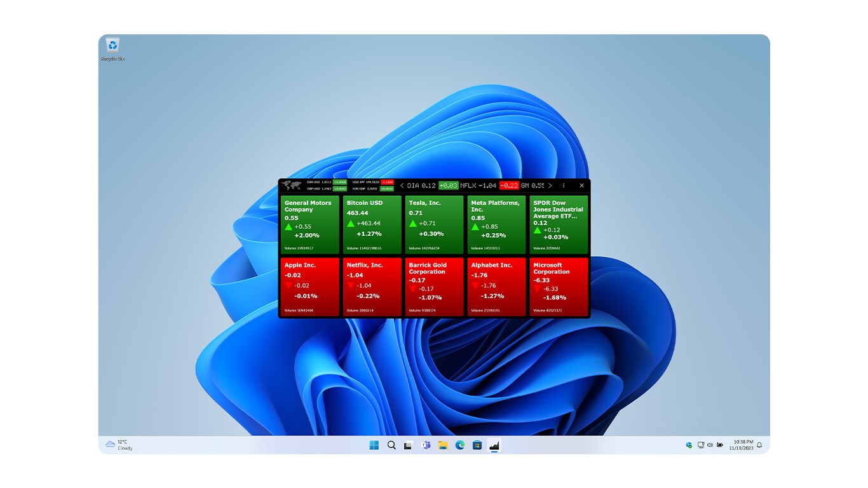This screenshot has width=868, height=488.
Task: Select the General Motors Company title
Action: click(x=308, y=206)
